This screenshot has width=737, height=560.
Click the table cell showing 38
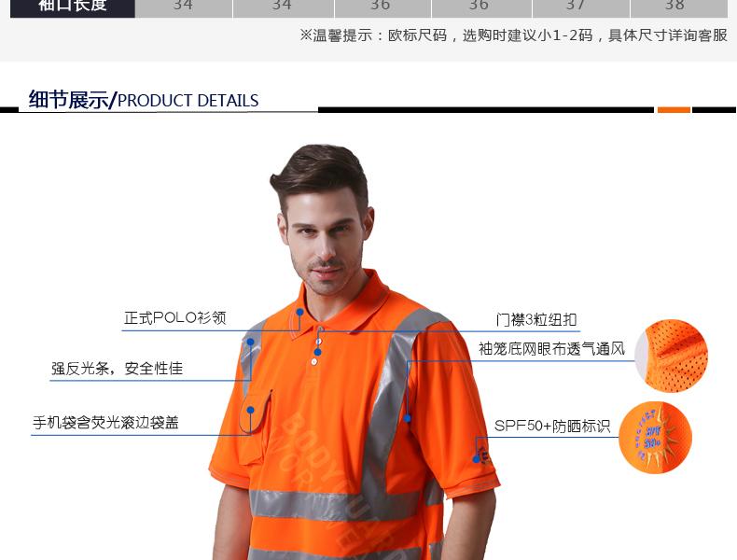point(674,7)
